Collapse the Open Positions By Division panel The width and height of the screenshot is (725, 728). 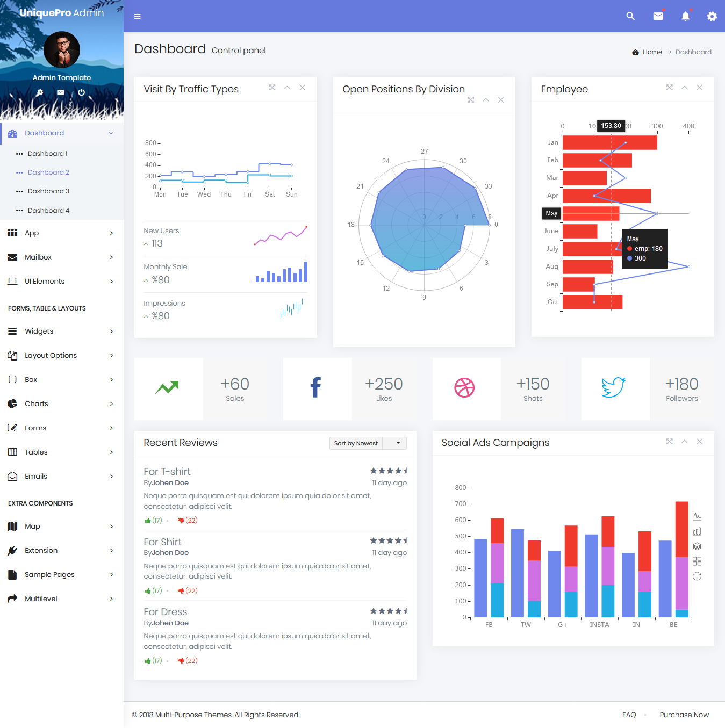[x=486, y=100]
